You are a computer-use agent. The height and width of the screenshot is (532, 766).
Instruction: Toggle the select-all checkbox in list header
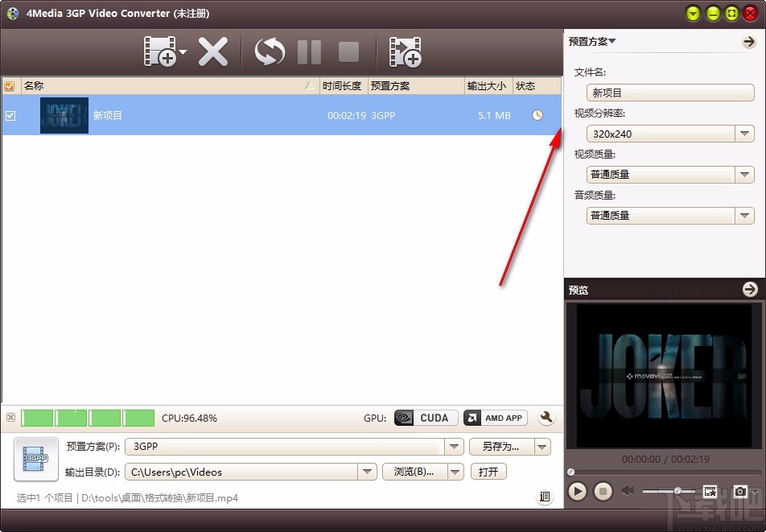(x=10, y=85)
